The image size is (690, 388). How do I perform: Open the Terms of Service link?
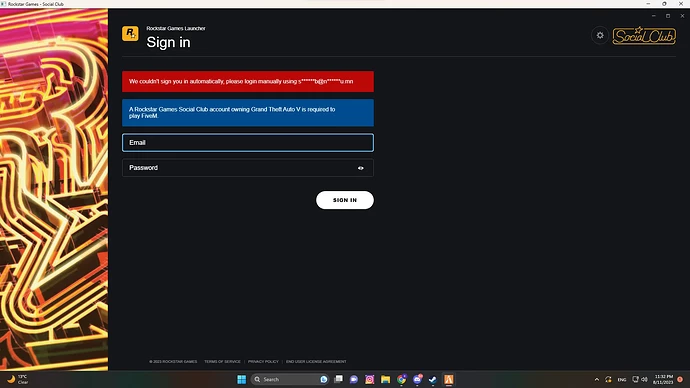(222, 362)
